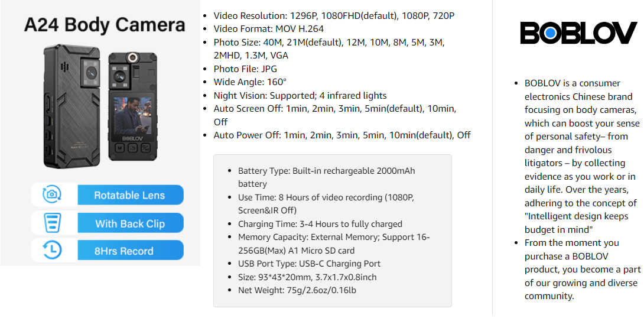Click the M button on the camera image
Viewport: 644px width, 318px height.
119,147
